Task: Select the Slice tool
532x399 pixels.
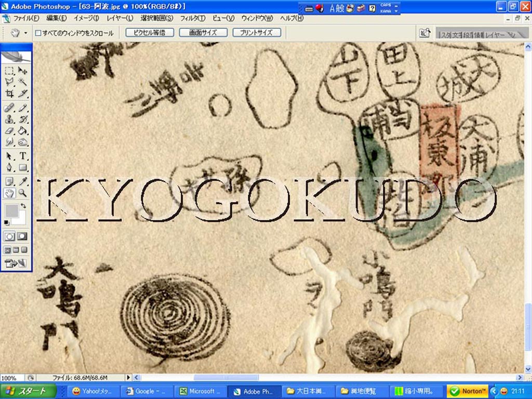Action: [x=22, y=94]
